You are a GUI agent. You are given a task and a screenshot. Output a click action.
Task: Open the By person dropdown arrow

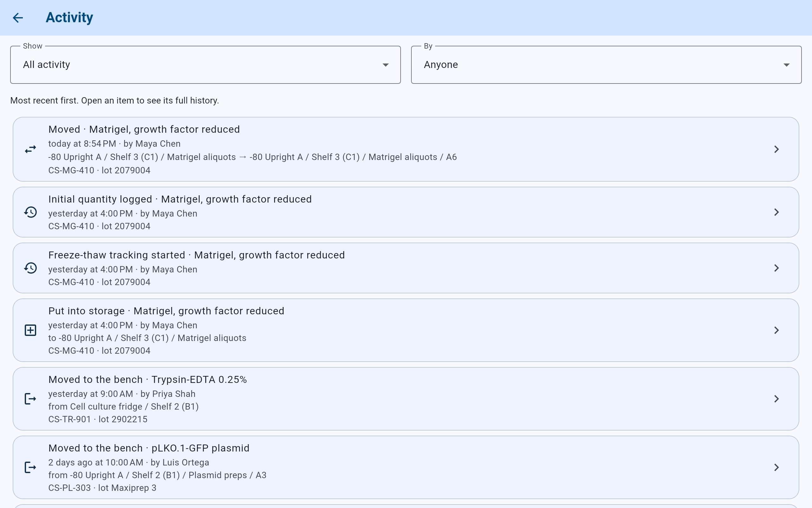(x=786, y=65)
